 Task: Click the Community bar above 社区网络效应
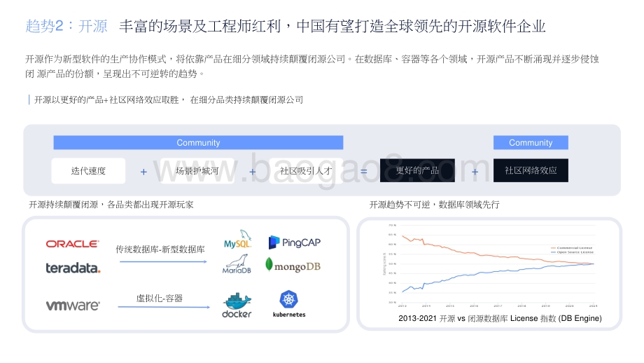coord(531,143)
